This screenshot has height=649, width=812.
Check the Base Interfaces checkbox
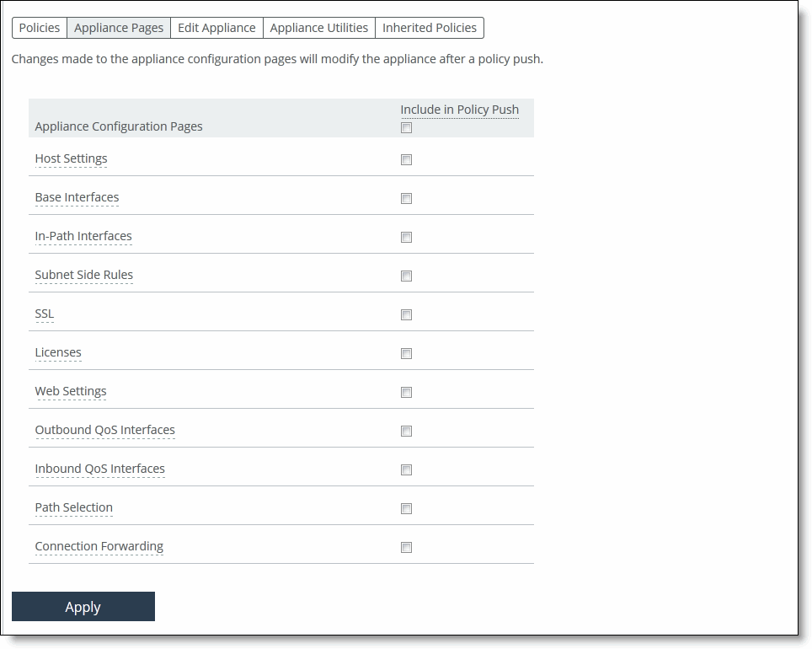(406, 199)
